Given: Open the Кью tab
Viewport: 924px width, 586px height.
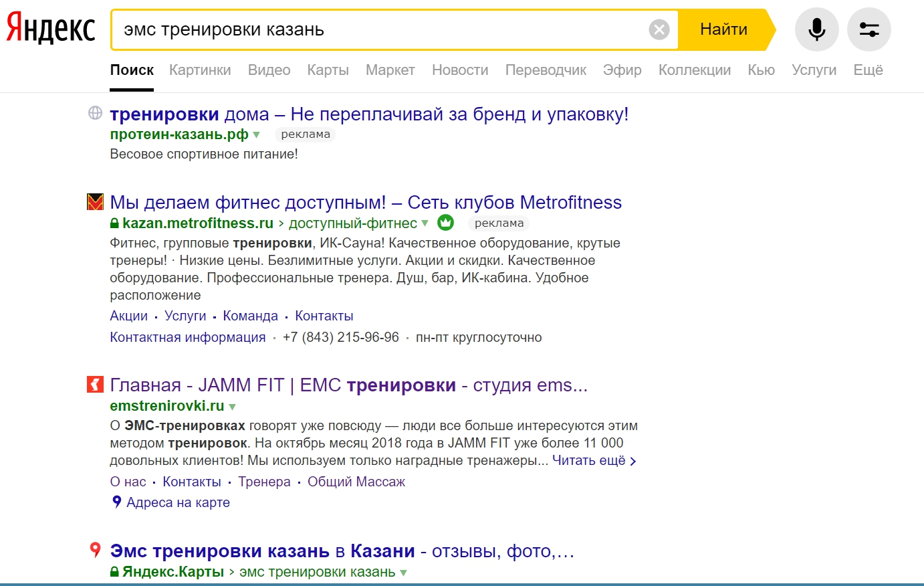Looking at the screenshot, I should pos(761,70).
